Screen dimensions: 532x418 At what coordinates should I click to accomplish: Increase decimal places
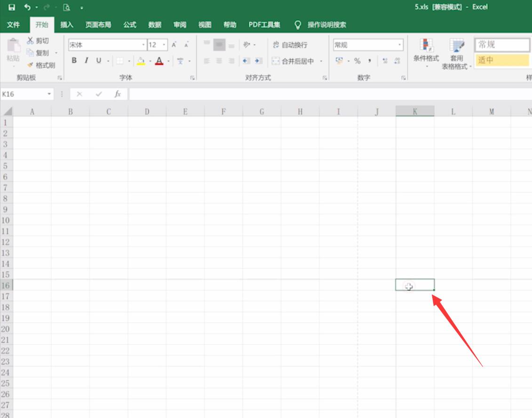pyautogui.click(x=385, y=61)
